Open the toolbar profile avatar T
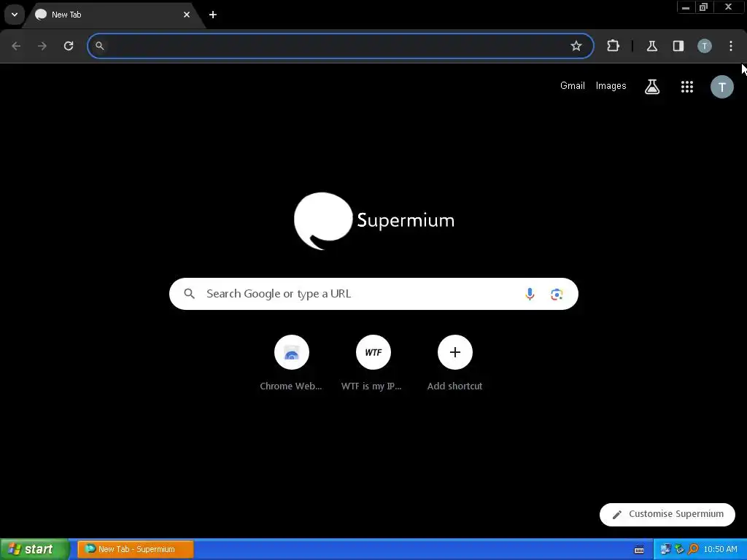The height and width of the screenshot is (560, 747). [705, 46]
